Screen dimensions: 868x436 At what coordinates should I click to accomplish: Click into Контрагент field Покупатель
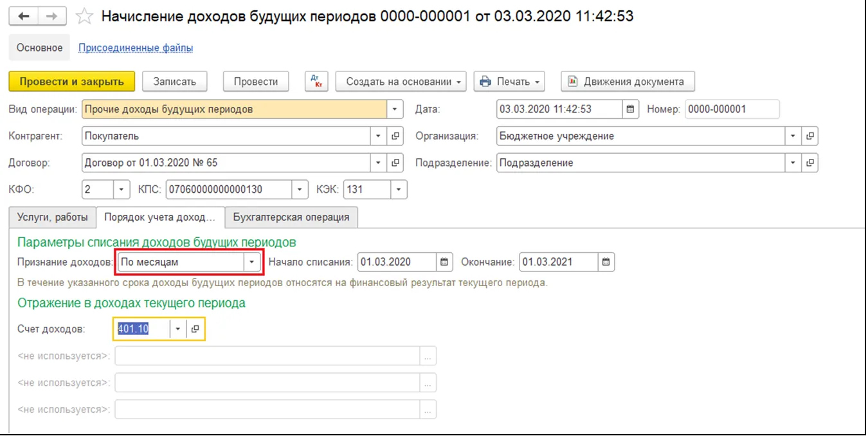coord(227,136)
